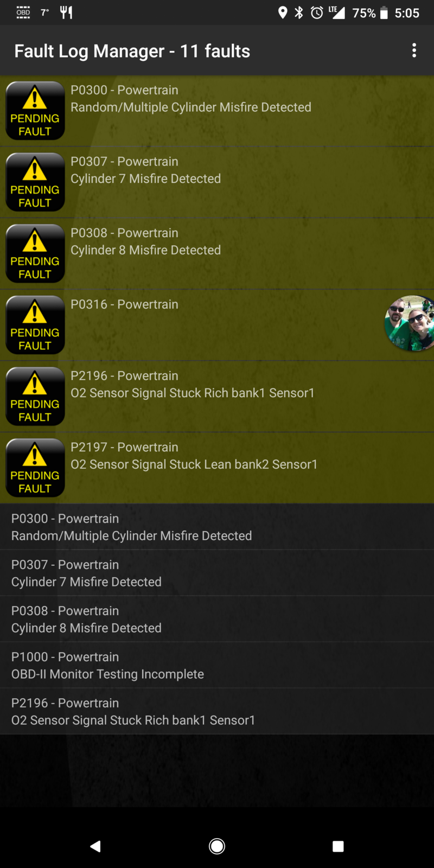This screenshot has height=868, width=434.
Task: Open the three-dot overflow menu
Action: pos(414,50)
